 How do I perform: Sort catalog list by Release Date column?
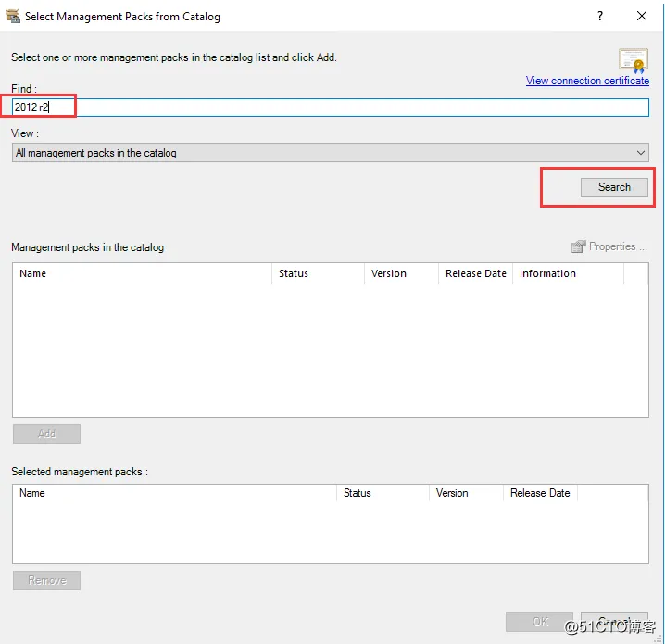pos(475,273)
